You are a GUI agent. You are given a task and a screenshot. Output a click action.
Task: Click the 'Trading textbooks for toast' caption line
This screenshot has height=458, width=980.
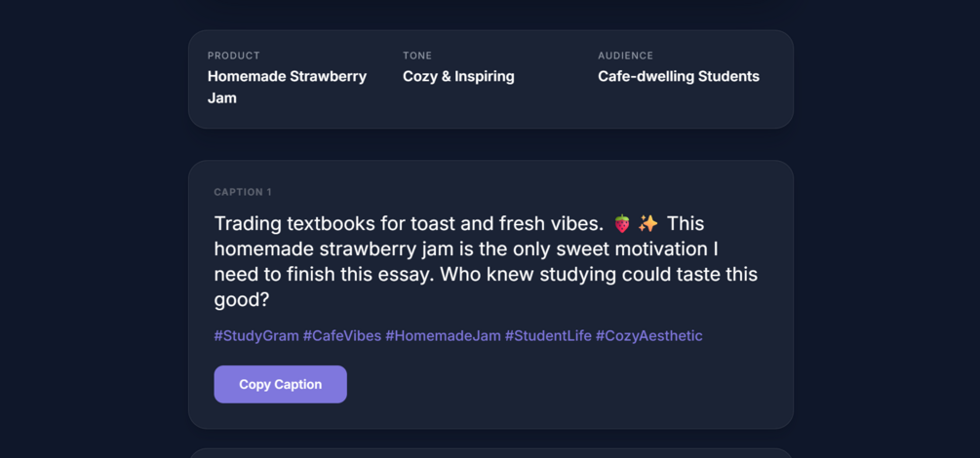(x=410, y=224)
